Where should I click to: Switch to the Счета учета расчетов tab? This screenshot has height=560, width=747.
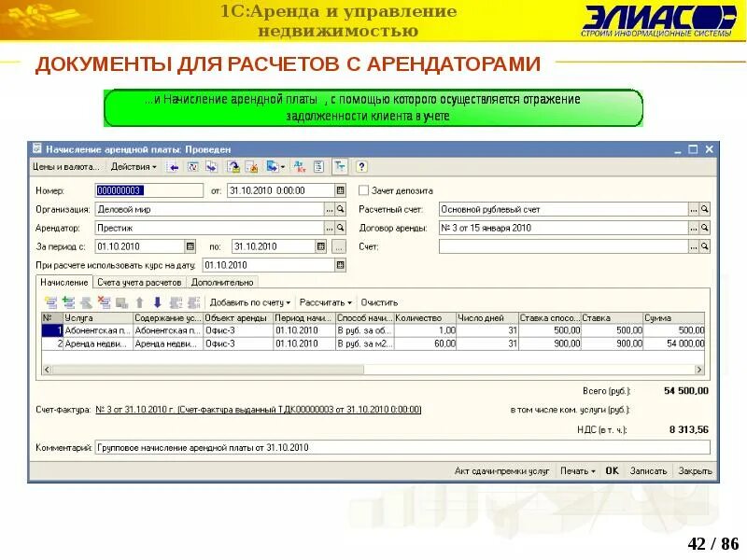[139, 283]
